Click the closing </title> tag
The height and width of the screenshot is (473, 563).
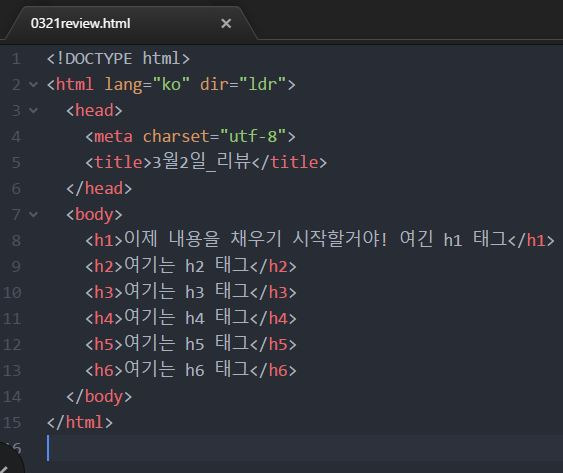coord(289,162)
